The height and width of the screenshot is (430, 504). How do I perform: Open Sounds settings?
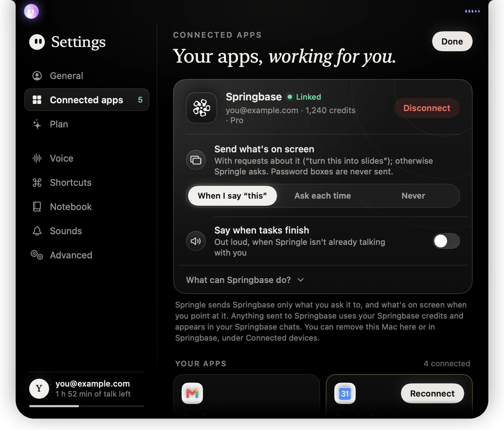(87, 231)
